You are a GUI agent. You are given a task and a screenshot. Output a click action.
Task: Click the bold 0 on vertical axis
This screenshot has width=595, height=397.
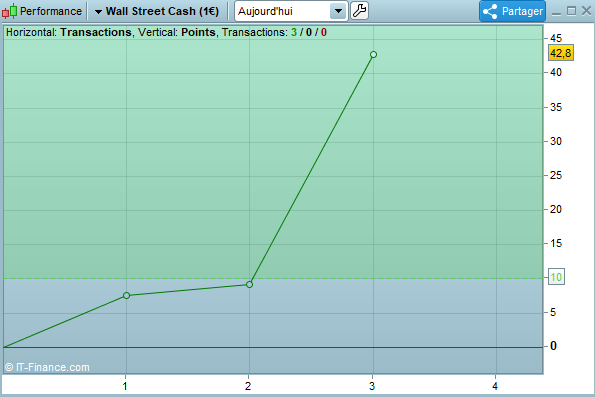tap(553, 346)
